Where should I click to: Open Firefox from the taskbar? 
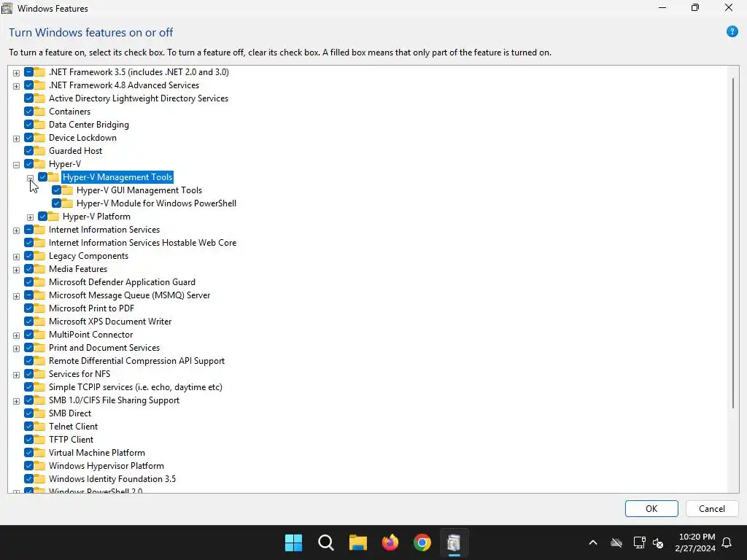pos(390,542)
